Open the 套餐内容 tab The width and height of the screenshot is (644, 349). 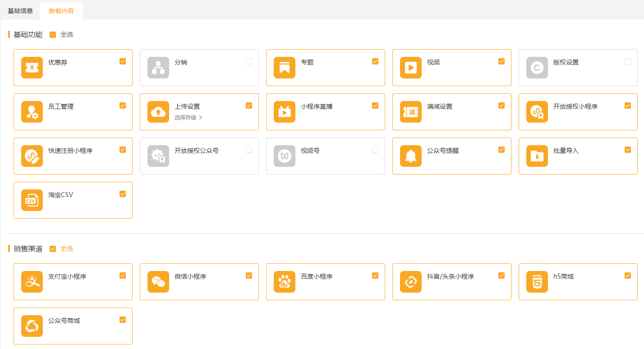[x=61, y=11]
